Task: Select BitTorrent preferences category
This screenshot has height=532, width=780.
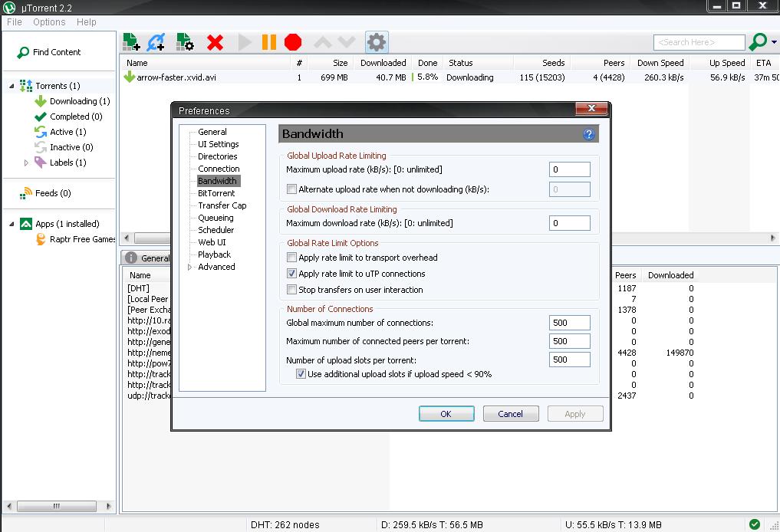Action: (216, 193)
